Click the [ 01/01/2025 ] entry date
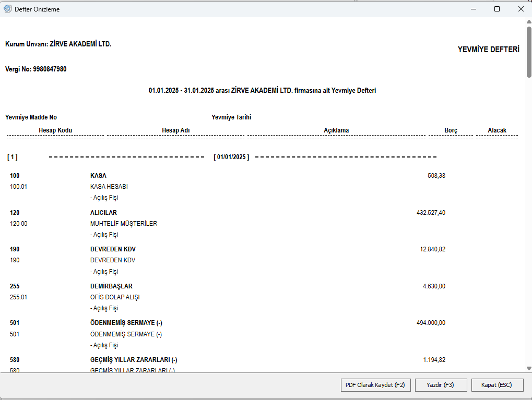The width and height of the screenshot is (532, 400). coord(231,157)
